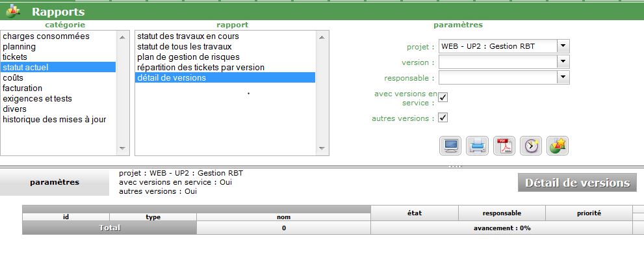Select 'facturation' category
Viewport: 644px width, 253px height.
(58, 88)
